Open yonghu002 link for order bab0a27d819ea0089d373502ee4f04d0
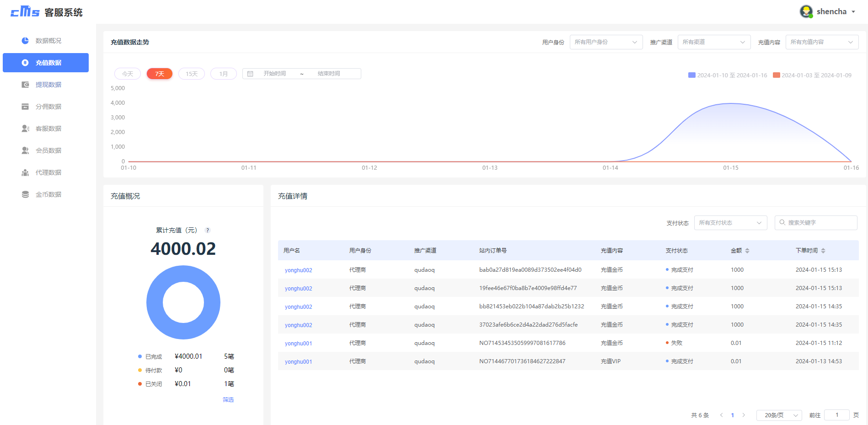The width and height of the screenshot is (868, 425). pos(298,270)
